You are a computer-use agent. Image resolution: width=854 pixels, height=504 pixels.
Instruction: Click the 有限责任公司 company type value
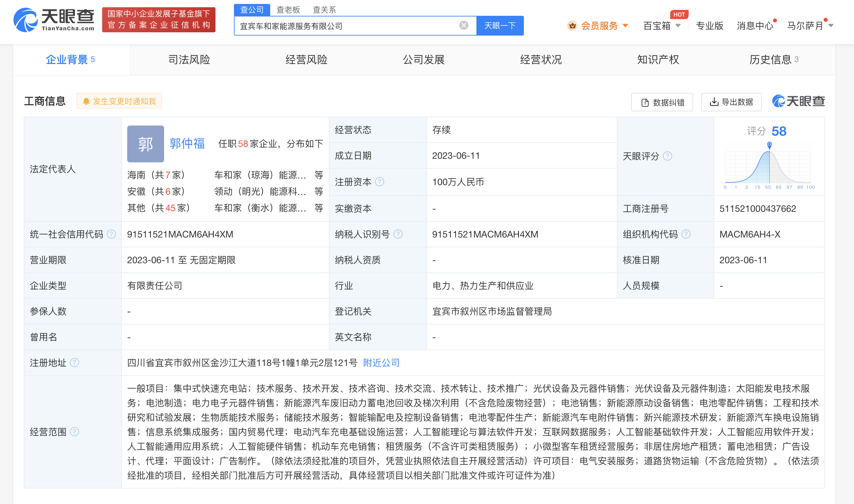(155, 285)
